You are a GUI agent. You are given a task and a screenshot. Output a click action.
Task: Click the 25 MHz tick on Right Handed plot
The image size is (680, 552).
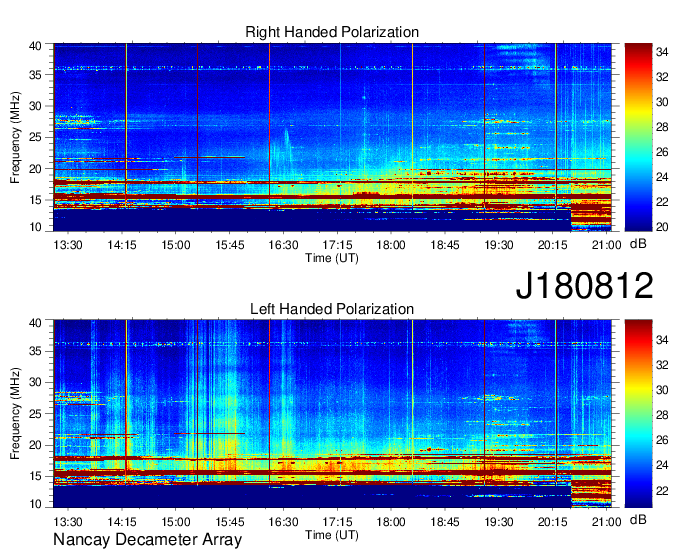click(35, 137)
